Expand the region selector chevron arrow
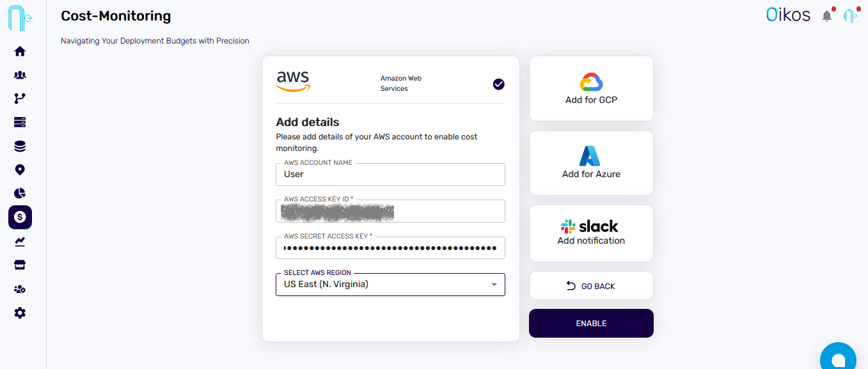This screenshot has width=868, height=369. [493, 284]
